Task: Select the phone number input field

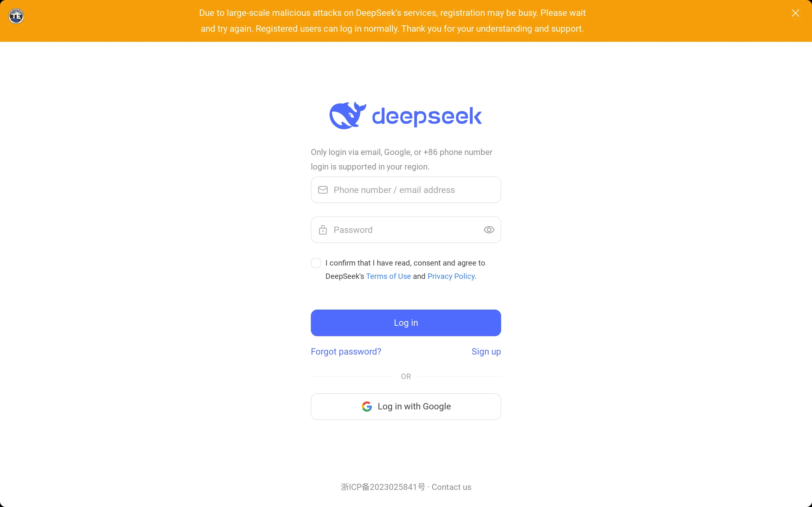Action: tap(406, 189)
